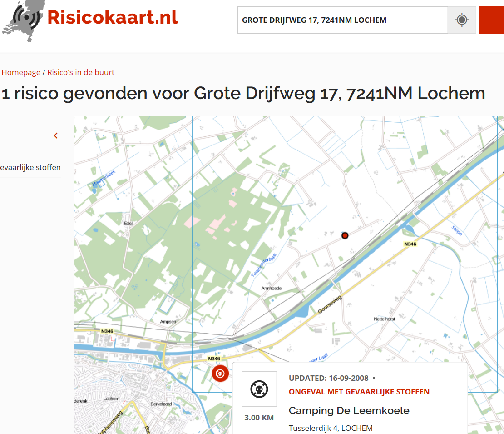Click the Ongeval met gevaarlijke stoffen label
This screenshot has width=504, height=434.
(359, 392)
